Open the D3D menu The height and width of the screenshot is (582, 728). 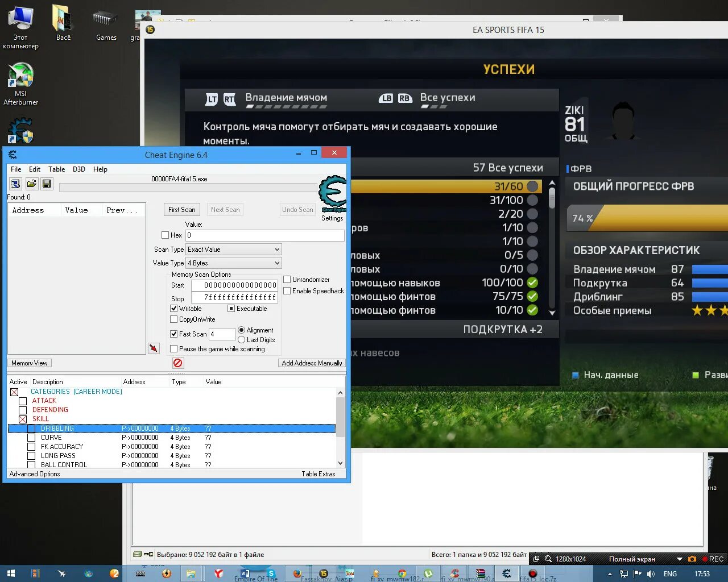[x=79, y=169]
